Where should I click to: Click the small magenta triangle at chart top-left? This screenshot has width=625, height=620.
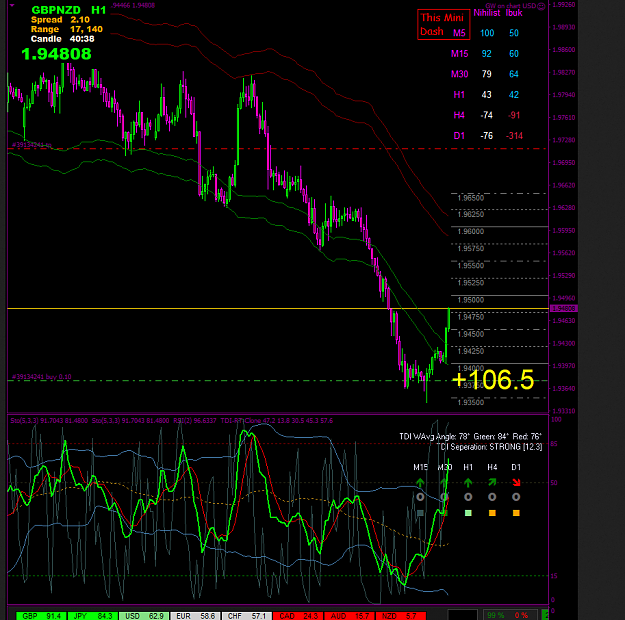coord(12,6)
